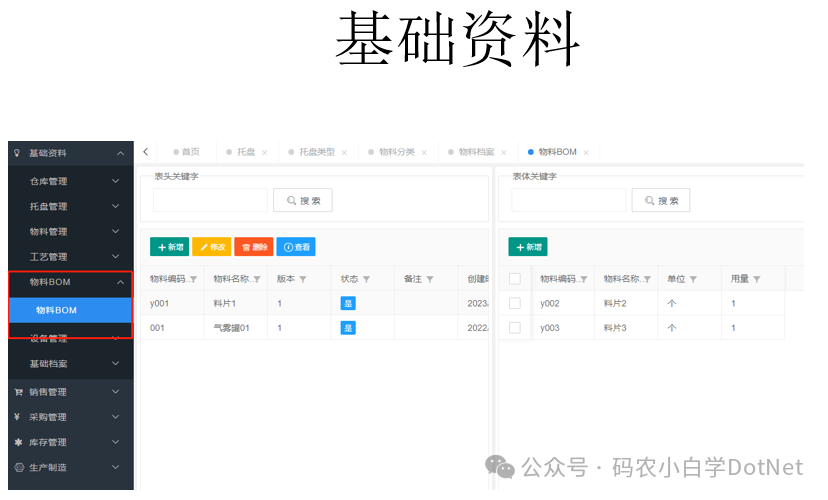Close the 托盘 tab
This screenshot has height=500, width=828.
pos(265,153)
